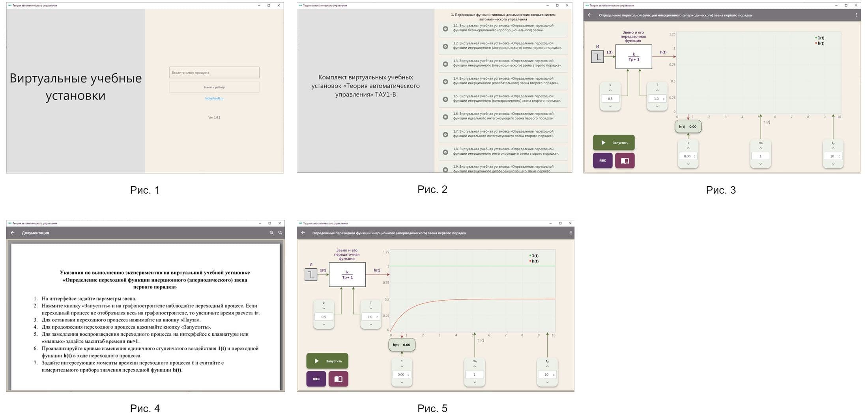Select radio button for установка 1.7
This screenshot has height=417, width=868.
(445, 135)
